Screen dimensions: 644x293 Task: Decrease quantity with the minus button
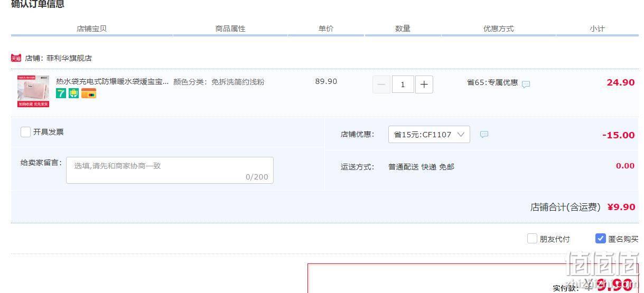[x=381, y=84]
